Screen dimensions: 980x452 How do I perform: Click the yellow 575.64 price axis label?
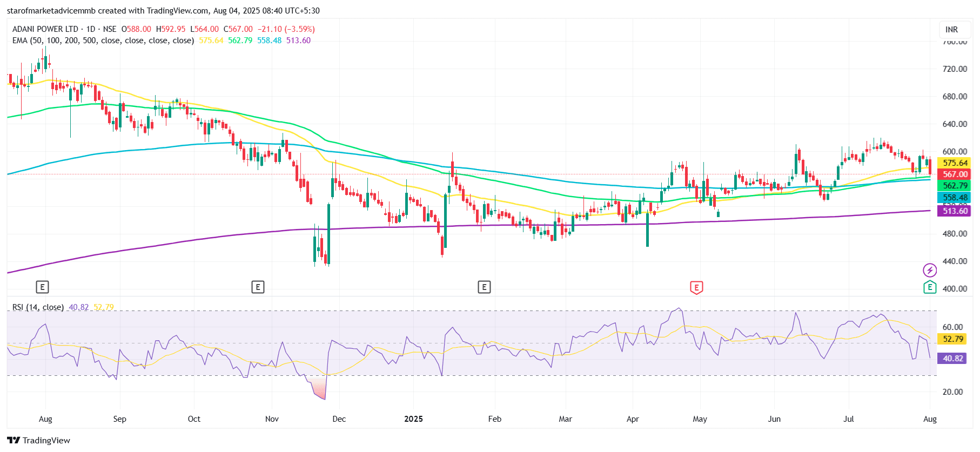(x=954, y=163)
